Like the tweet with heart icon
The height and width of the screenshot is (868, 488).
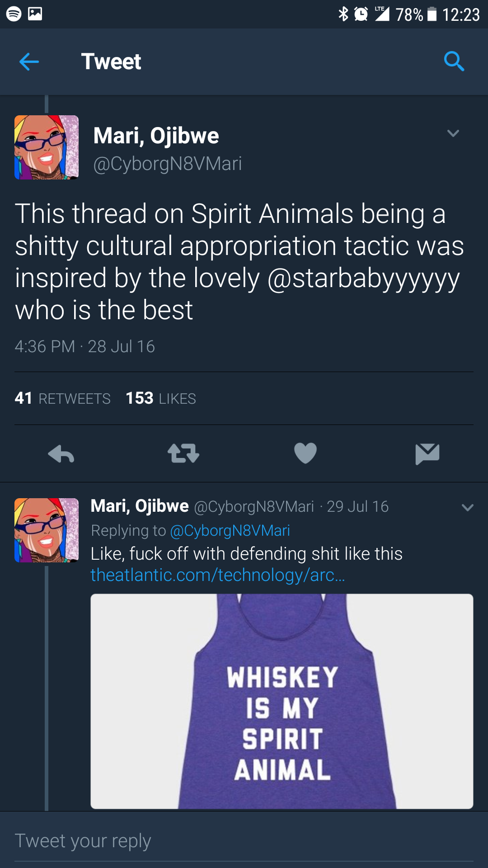click(305, 453)
